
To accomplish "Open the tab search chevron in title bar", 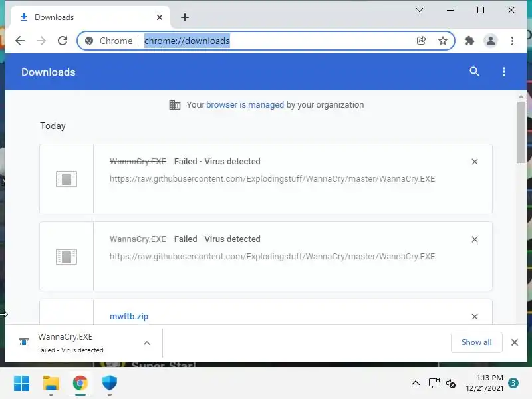I will tap(420, 10).
